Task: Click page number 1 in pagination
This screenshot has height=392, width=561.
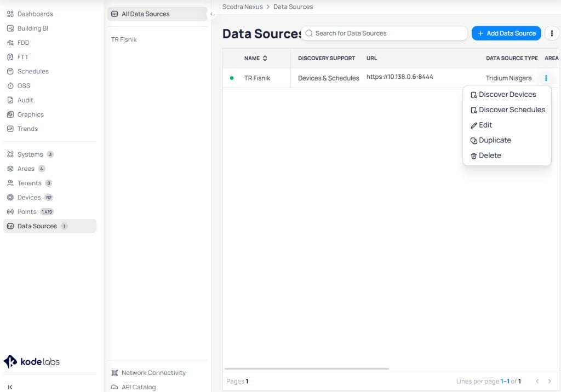Action: (x=247, y=381)
